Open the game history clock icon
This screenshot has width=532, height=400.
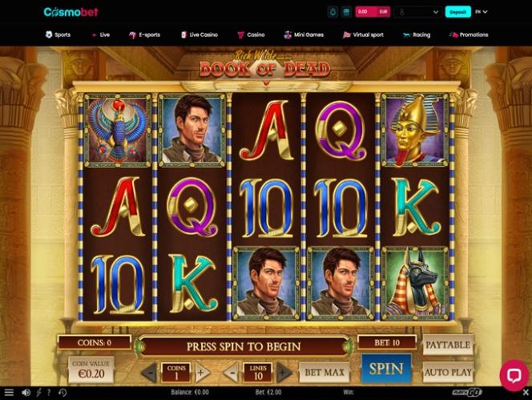[62, 393]
